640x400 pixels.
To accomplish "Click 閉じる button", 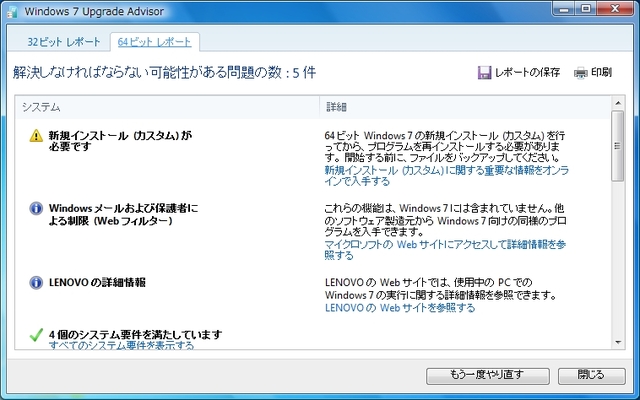I will click(591, 376).
